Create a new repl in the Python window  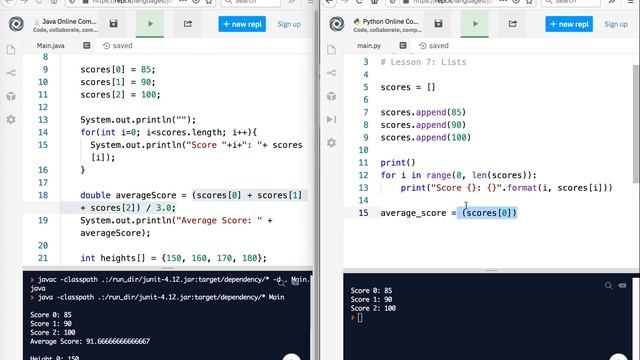click(x=569, y=24)
